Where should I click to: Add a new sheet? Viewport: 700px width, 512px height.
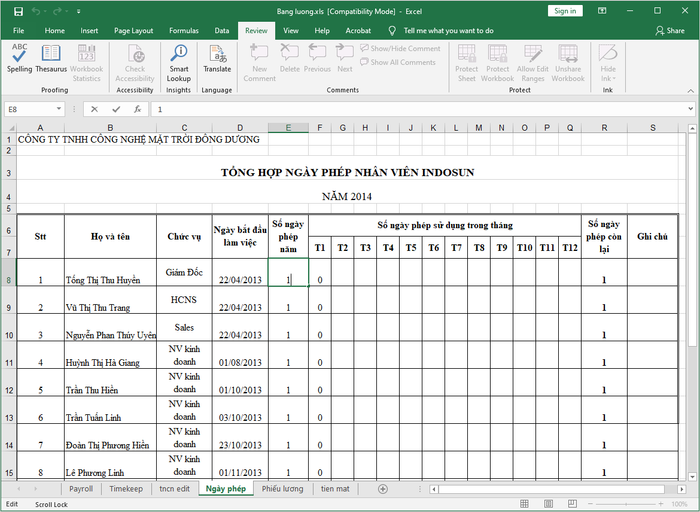(383, 489)
